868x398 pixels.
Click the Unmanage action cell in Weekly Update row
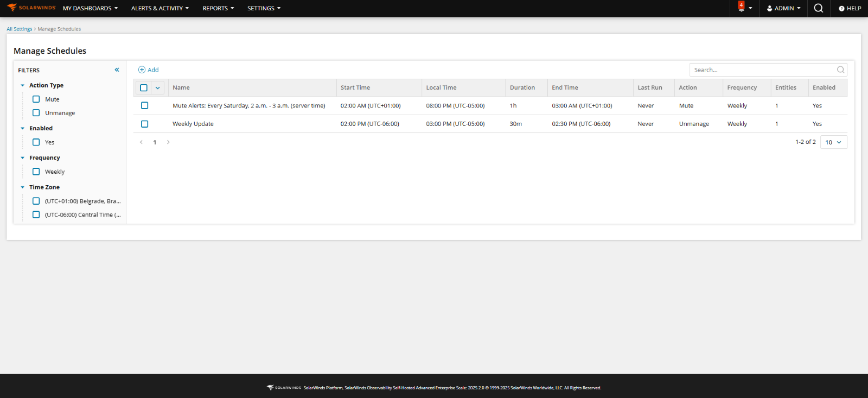(x=694, y=124)
